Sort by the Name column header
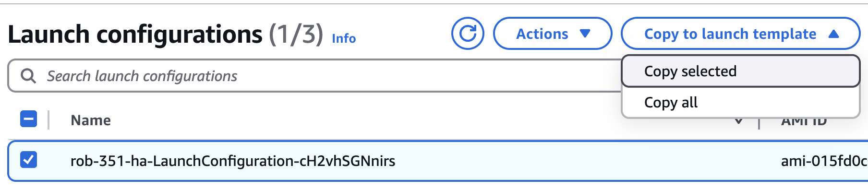 (x=91, y=120)
